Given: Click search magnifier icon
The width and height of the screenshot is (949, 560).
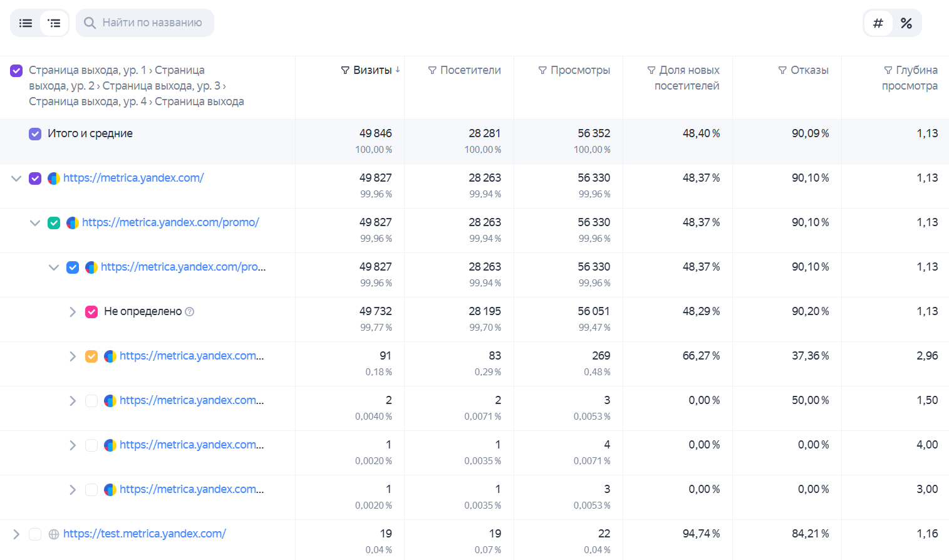Looking at the screenshot, I should (x=90, y=23).
